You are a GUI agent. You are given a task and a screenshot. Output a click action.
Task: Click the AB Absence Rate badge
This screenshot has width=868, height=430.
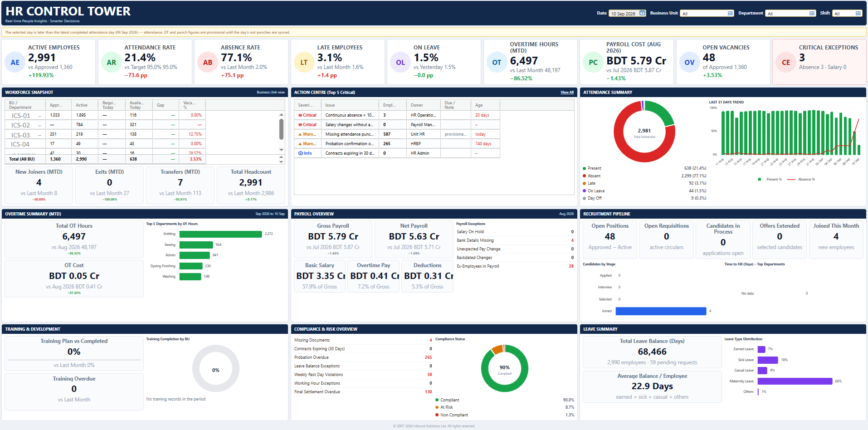[208, 63]
